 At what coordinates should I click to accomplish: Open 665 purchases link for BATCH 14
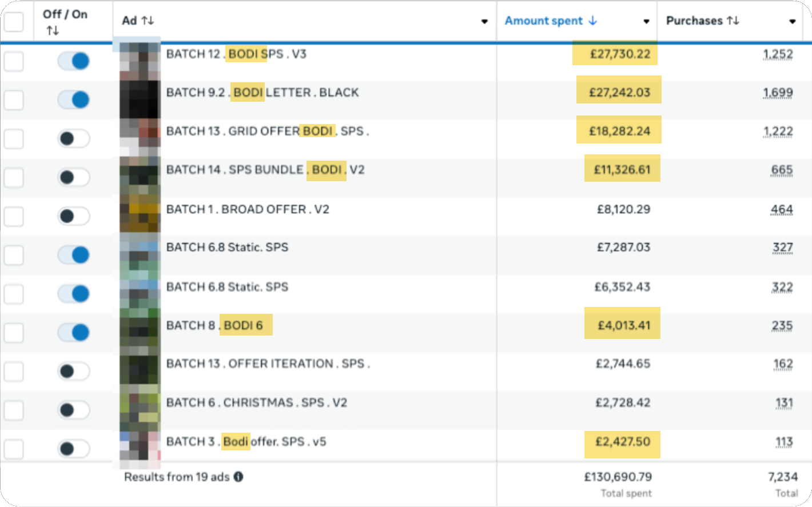pos(782,170)
